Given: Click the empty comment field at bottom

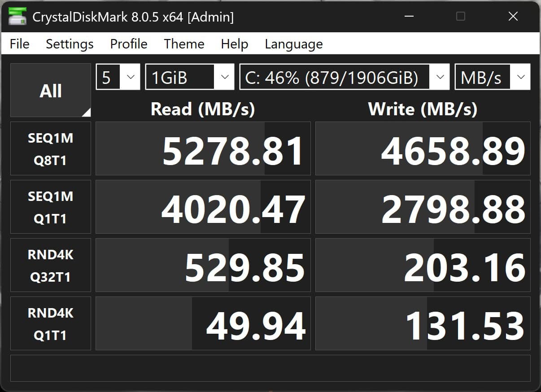Looking at the screenshot, I should (270, 368).
